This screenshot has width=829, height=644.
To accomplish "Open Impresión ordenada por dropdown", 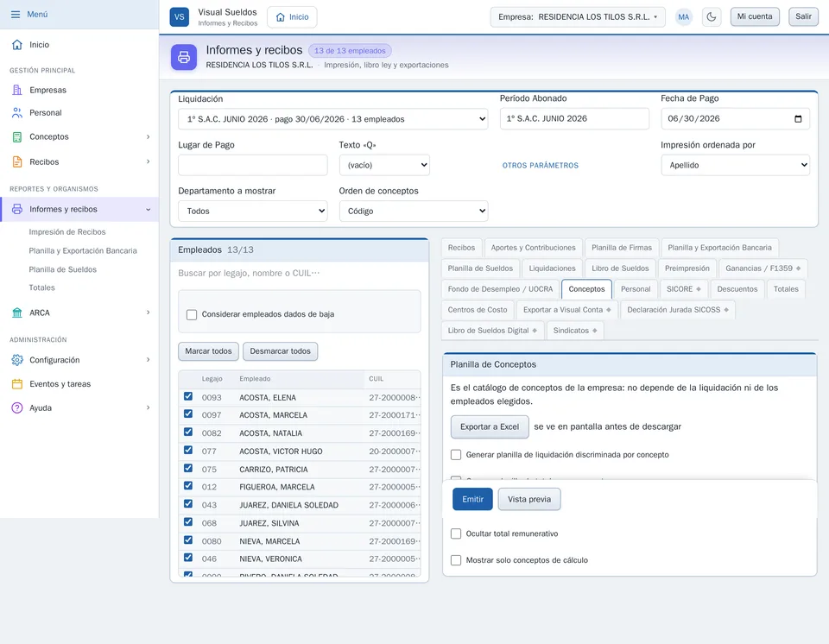I will coord(735,165).
